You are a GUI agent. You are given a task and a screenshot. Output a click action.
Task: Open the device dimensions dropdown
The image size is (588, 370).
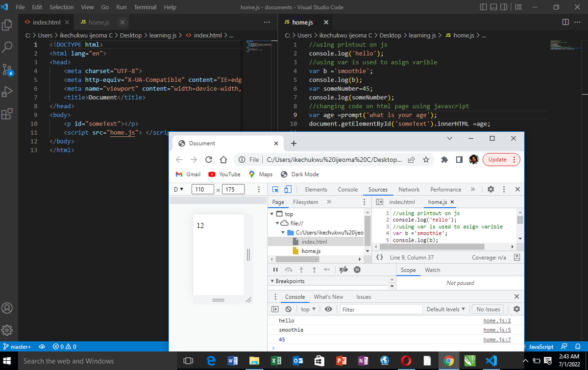[178, 190]
